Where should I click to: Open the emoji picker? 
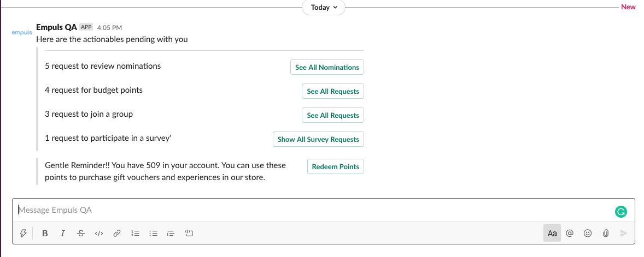588,233
